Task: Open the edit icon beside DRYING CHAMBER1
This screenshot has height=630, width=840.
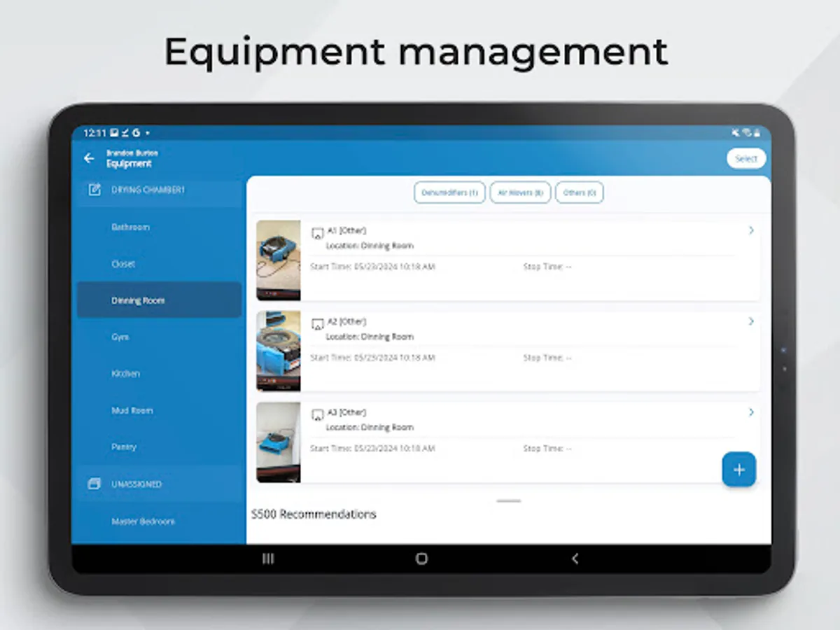Action: point(94,190)
